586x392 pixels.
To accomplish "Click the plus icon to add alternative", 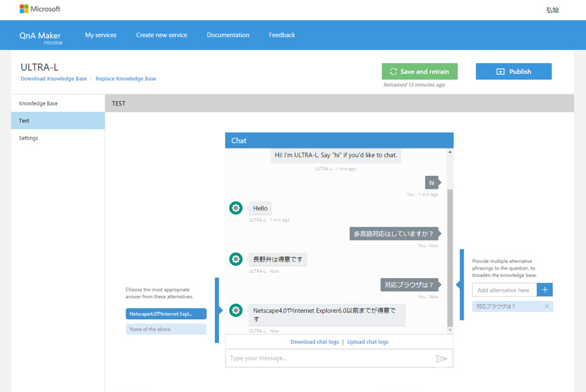I will [x=544, y=290].
